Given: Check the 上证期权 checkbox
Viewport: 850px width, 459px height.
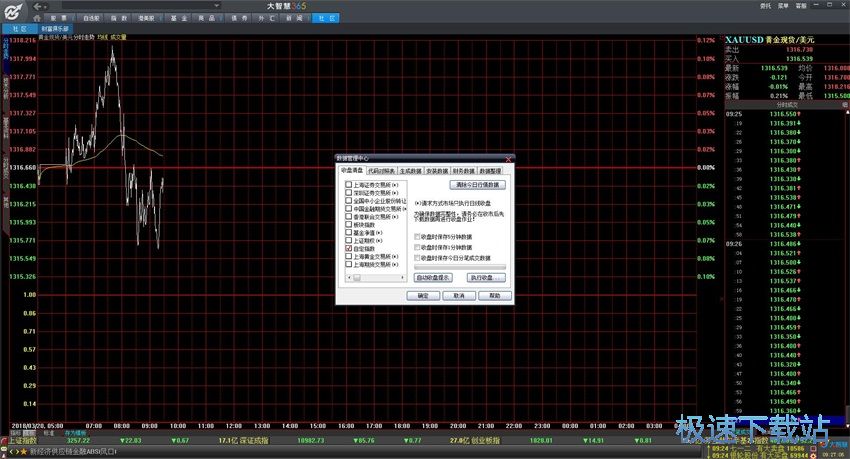Looking at the screenshot, I should (349, 240).
